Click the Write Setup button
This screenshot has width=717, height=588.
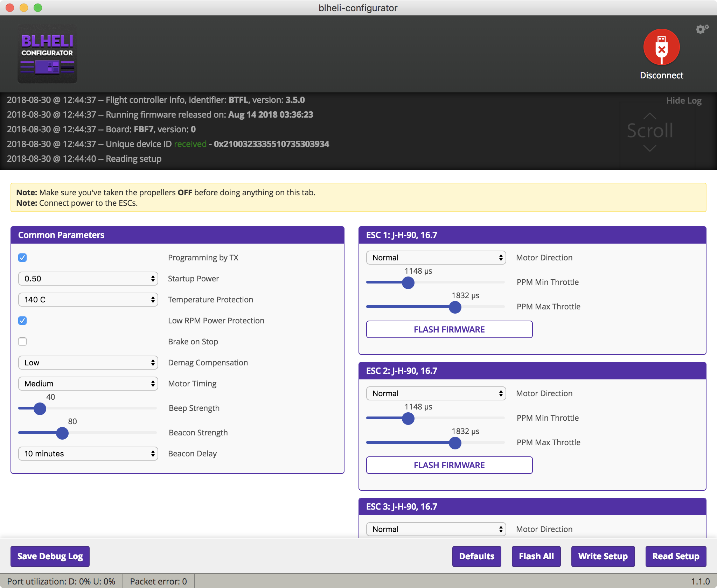(603, 556)
